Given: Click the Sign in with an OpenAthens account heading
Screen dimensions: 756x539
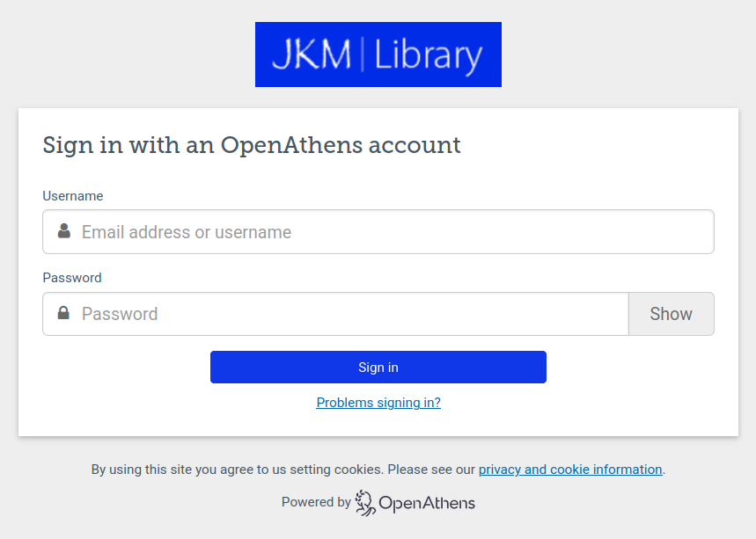Looking at the screenshot, I should [252, 145].
